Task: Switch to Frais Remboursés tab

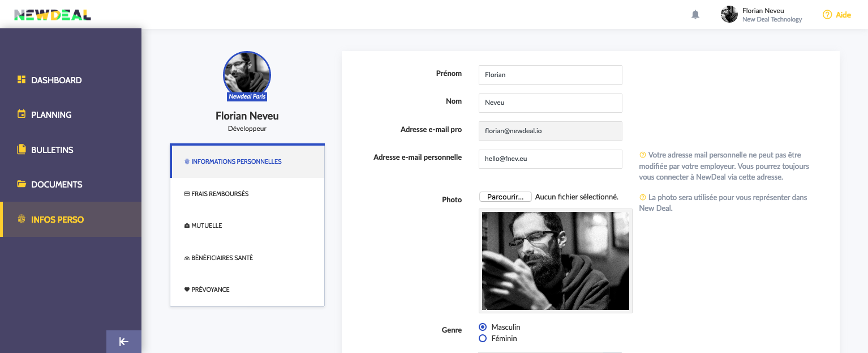Action: [x=220, y=194]
